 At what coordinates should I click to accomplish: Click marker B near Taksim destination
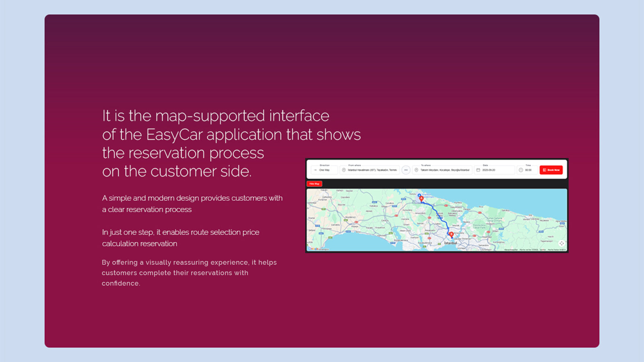pos(451,233)
